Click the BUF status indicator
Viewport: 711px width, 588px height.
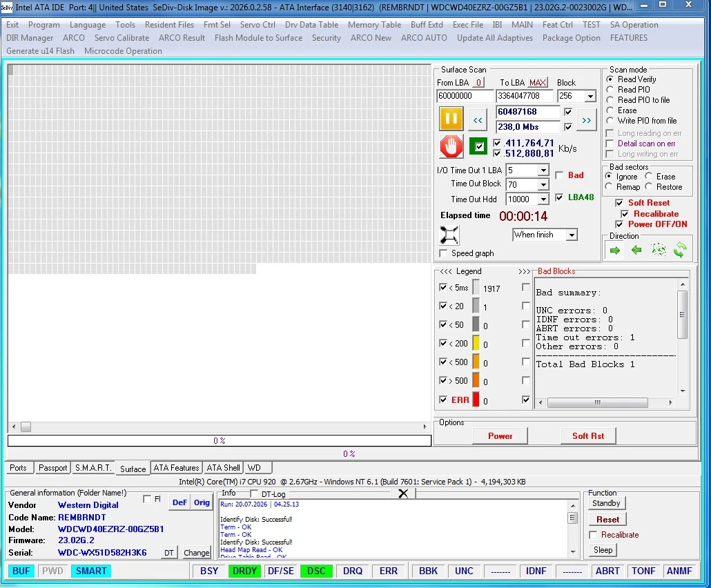click(x=21, y=571)
